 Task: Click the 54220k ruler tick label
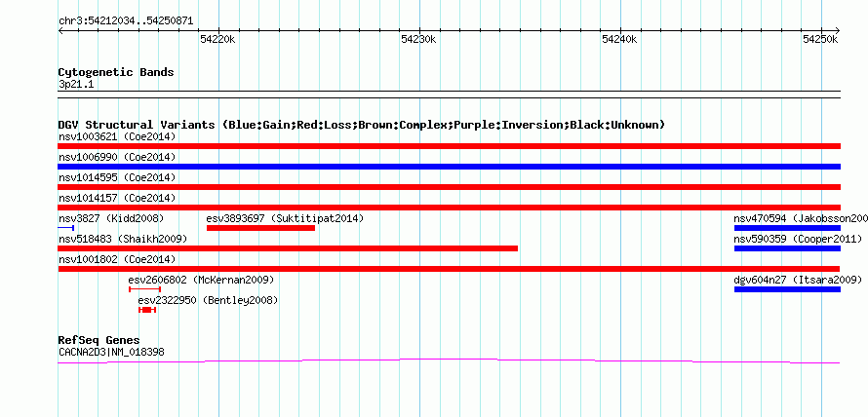click(218, 39)
